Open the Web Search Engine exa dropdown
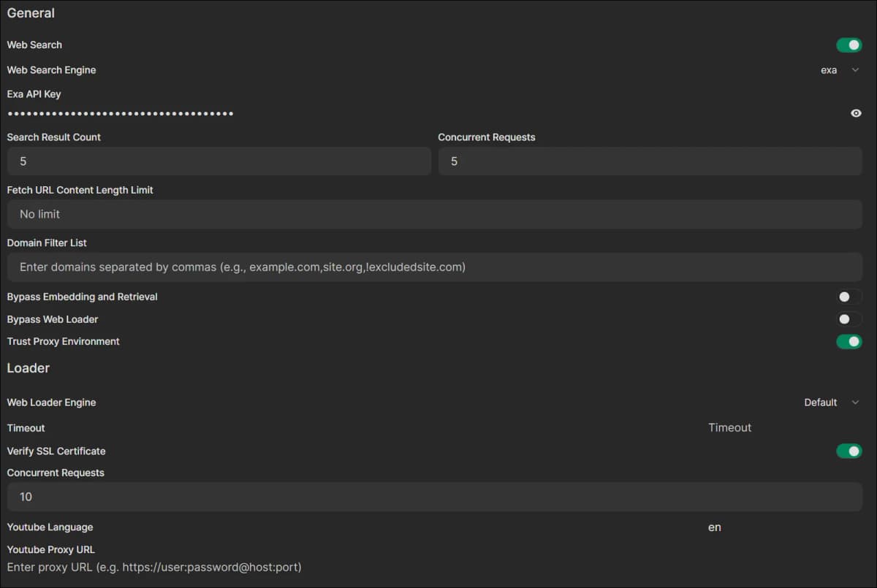This screenshot has width=877, height=588. [x=839, y=70]
